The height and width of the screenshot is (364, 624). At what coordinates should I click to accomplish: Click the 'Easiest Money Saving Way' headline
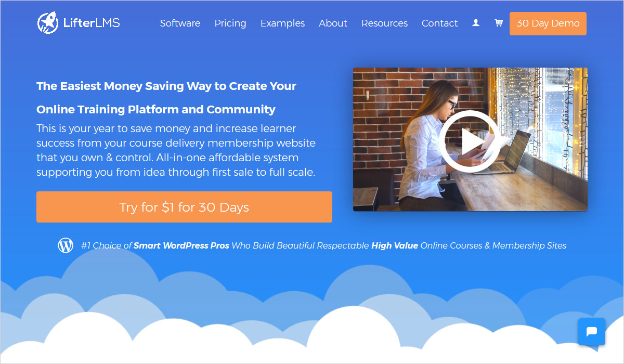tap(166, 86)
